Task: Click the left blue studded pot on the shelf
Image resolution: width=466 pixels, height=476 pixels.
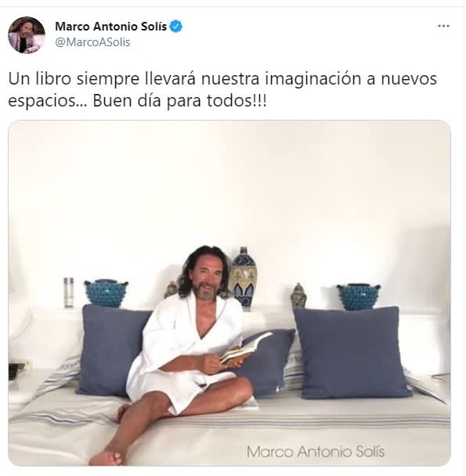Action: 106,294
